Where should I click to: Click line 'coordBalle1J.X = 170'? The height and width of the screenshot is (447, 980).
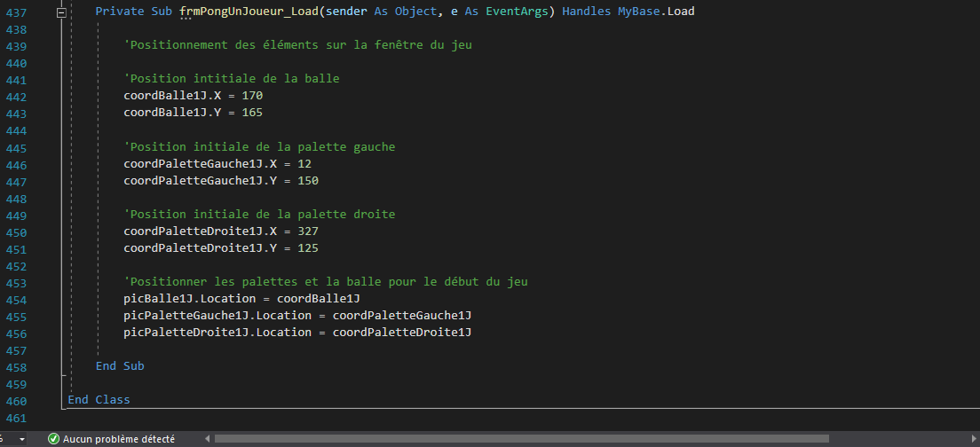click(x=194, y=96)
